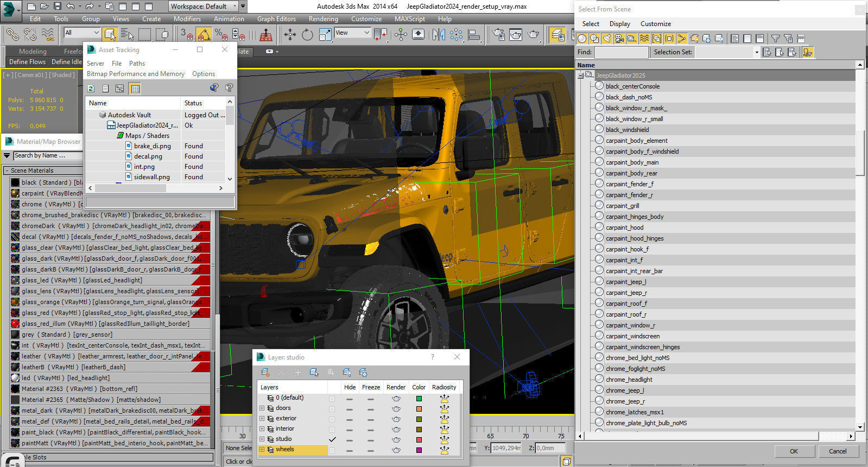Click the Find input field
The width and height of the screenshot is (868, 467).
(x=622, y=52)
